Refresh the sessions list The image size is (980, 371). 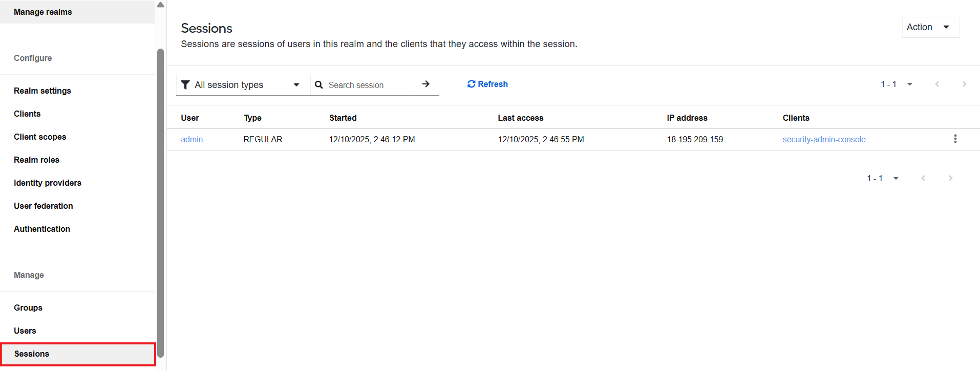[x=487, y=84]
